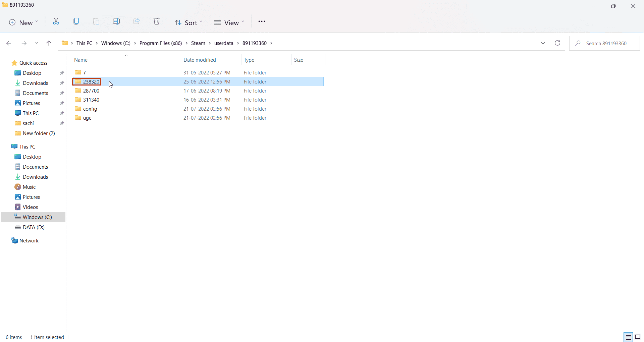Sort by the Type column header
Image resolution: width=644 pixels, height=342 pixels.
point(249,60)
